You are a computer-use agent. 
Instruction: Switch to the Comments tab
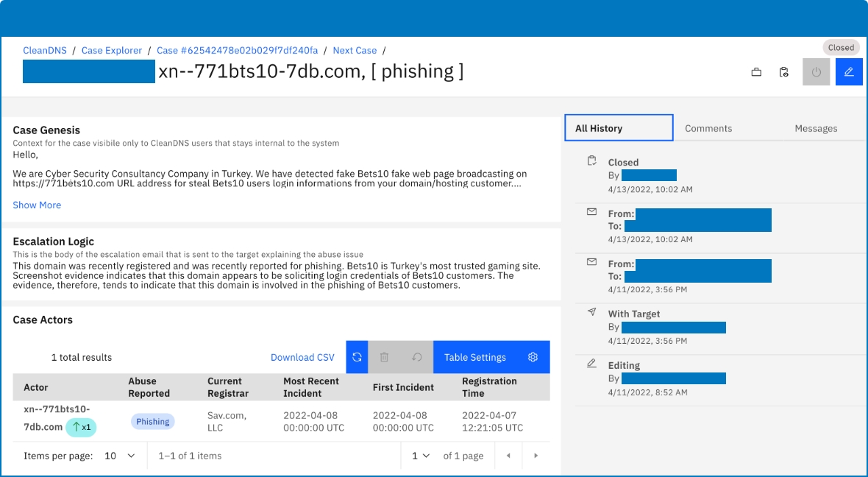[708, 128]
